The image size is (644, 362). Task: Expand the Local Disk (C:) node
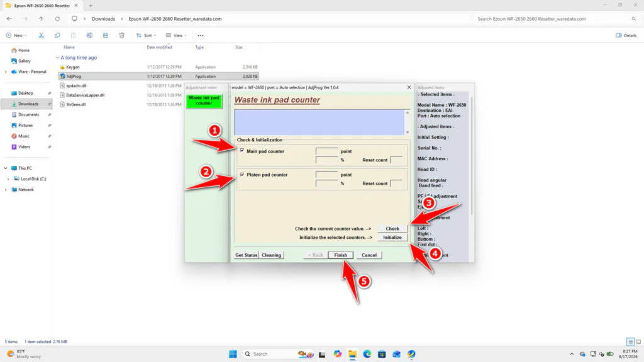(x=8, y=179)
